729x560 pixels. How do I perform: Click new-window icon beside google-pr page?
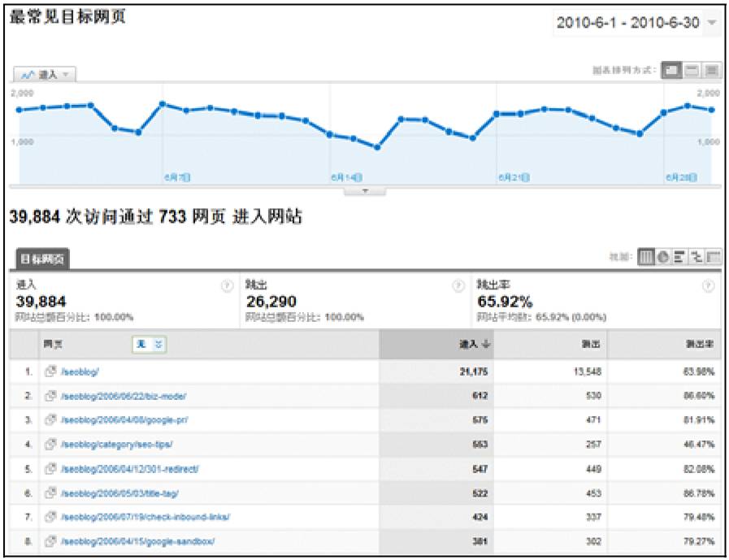tap(50, 419)
